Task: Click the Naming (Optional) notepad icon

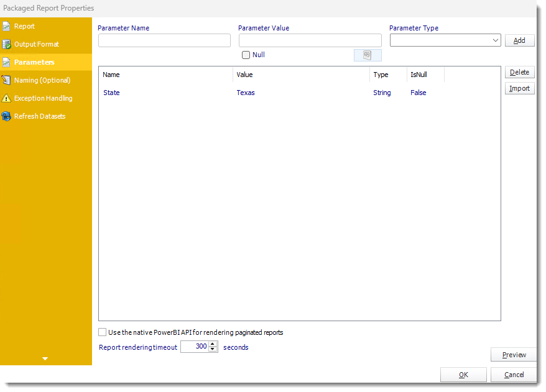Action: [6, 80]
